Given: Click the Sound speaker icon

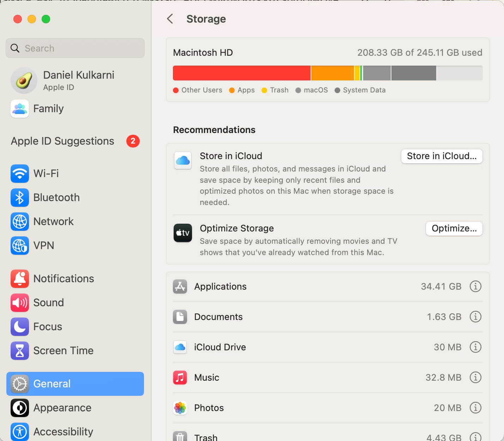Looking at the screenshot, I should 20,303.
